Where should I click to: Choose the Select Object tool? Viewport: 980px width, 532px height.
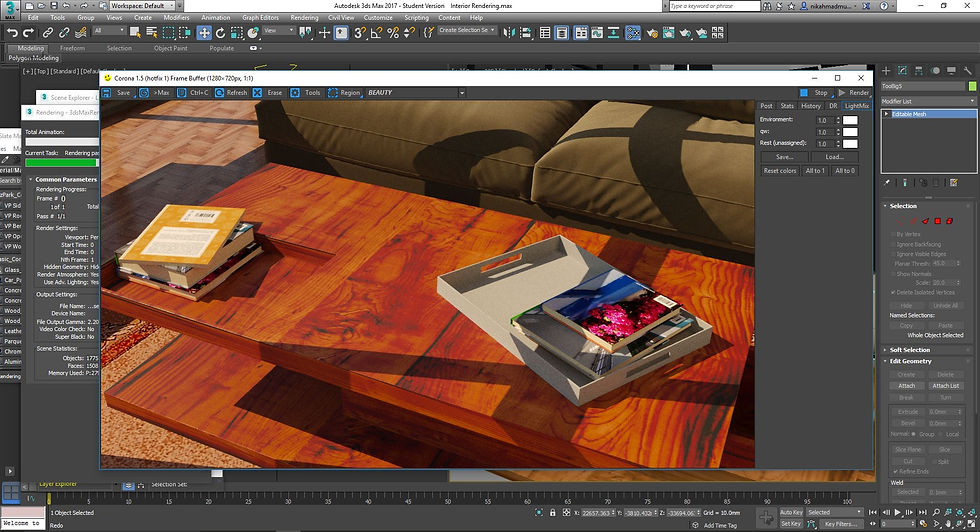[135, 33]
